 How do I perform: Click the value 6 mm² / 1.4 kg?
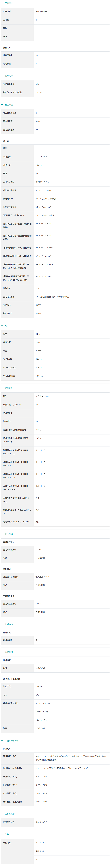click(42, 712)
